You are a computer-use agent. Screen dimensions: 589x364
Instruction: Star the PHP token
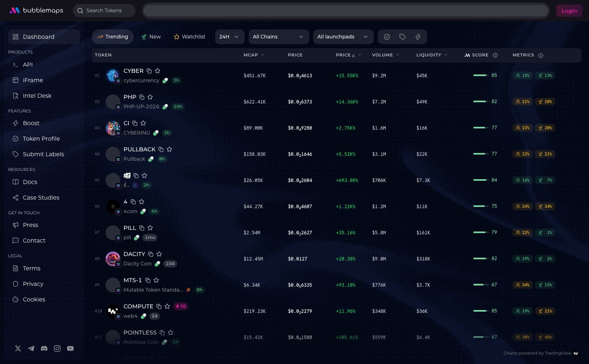tap(150, 97)
